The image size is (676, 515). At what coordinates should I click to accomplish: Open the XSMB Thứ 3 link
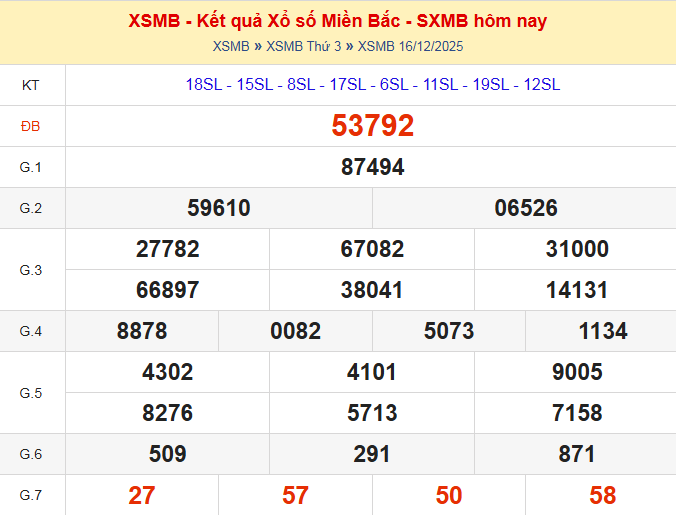click(304, 46)
